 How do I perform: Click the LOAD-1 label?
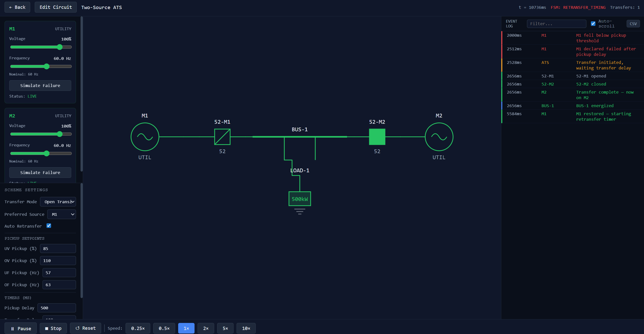point(300,170)
